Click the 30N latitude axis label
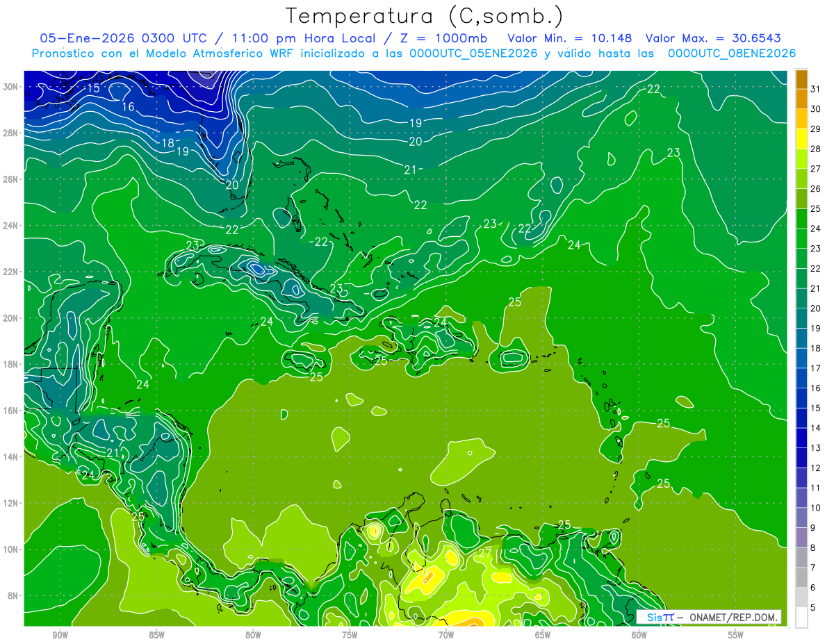834x644 pixels. click(12, 87)
